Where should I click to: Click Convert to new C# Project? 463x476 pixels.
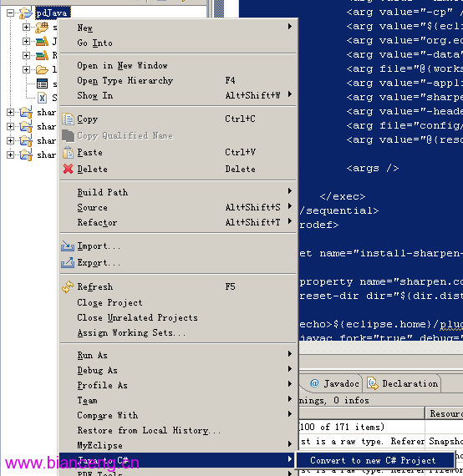(x=375, y=460)
